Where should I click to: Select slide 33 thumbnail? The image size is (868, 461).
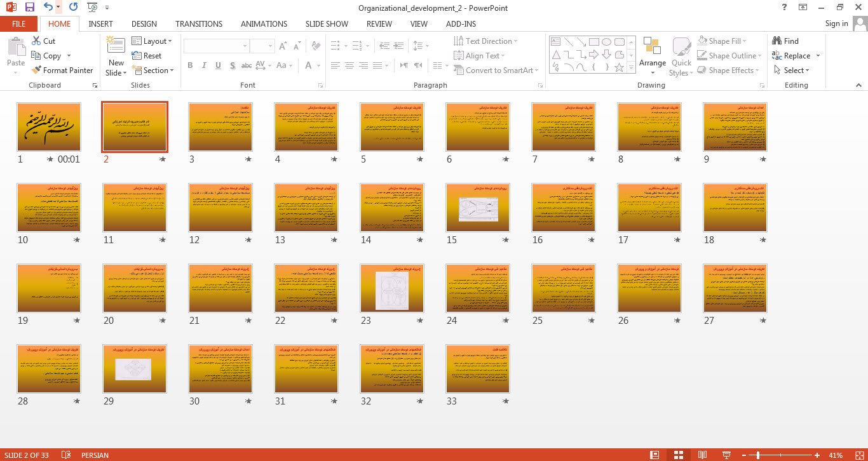[478, 368]
